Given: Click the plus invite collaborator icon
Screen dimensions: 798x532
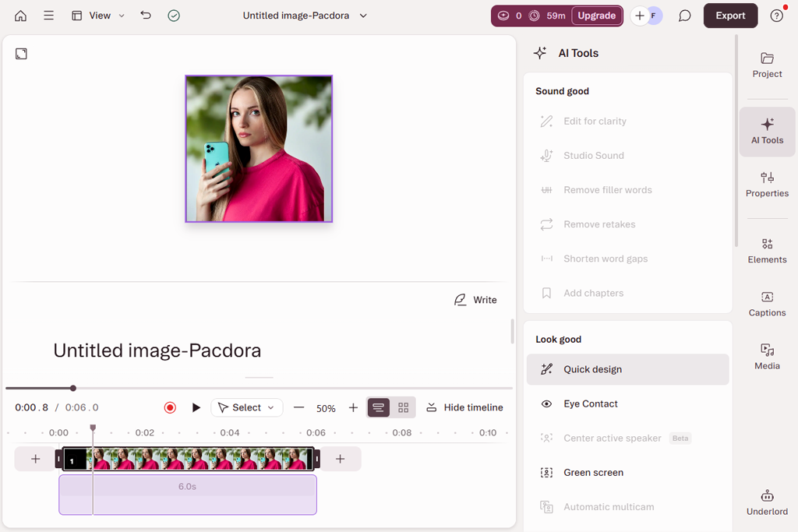Looking at the screenshot, I should (x=639, y=16).
